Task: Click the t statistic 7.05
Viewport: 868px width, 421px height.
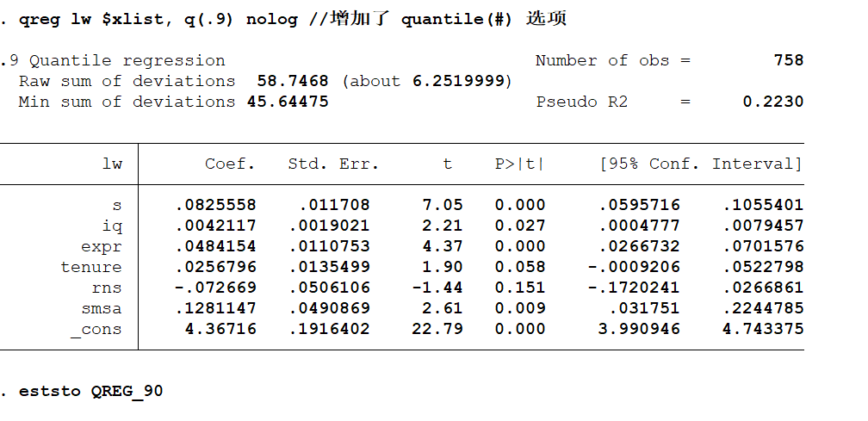Action: [443, 205]
